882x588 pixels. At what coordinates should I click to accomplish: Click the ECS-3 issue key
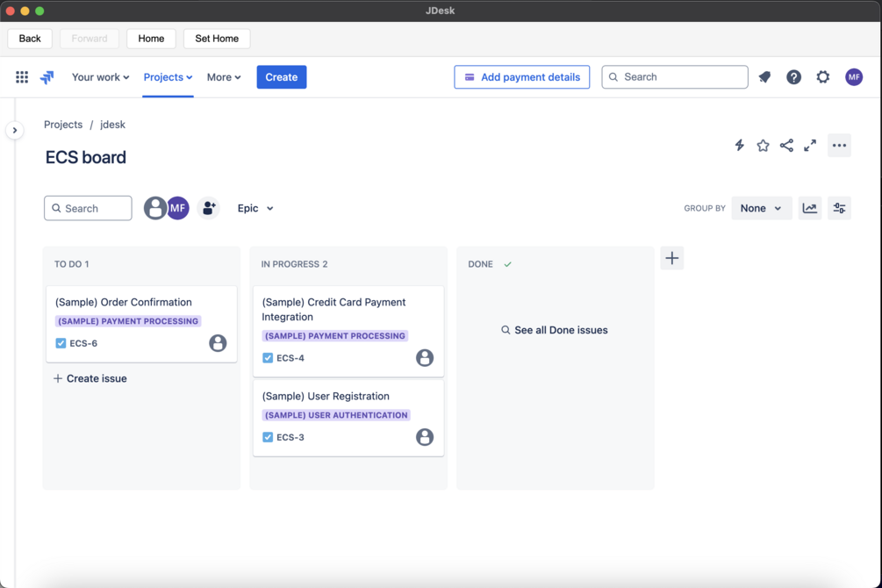pos(290,437)
